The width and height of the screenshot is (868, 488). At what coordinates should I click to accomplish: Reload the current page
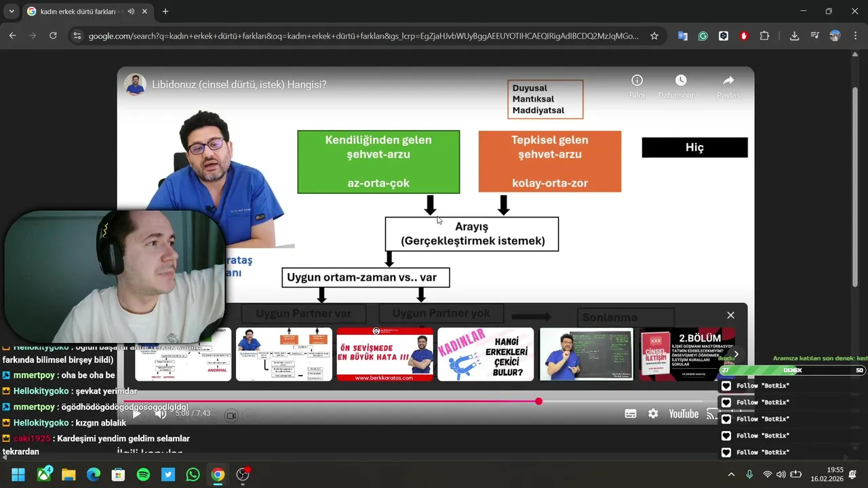pyautogui.click(x=53, y=36)
